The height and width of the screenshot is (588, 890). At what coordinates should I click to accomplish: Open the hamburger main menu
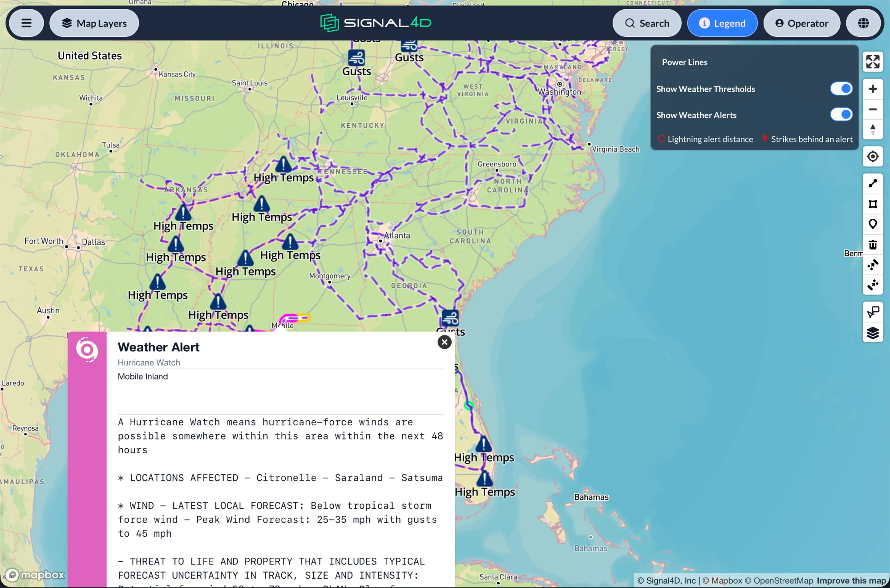[x=26, y=23]
